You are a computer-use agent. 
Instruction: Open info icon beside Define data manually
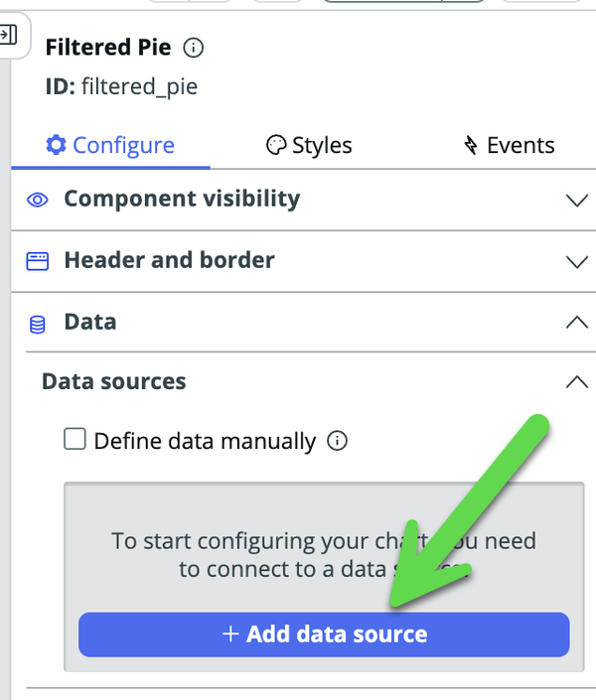[337, 441]
